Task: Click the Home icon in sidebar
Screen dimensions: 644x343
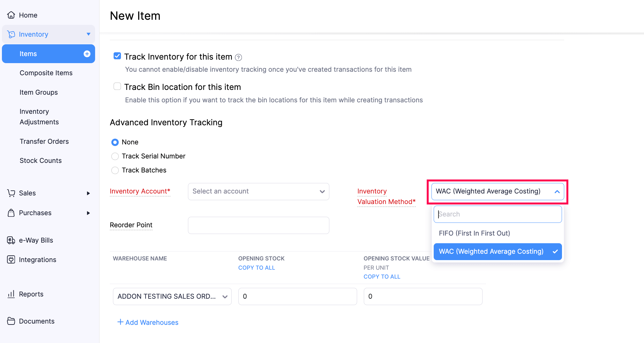Action: (x=11, y=15)
